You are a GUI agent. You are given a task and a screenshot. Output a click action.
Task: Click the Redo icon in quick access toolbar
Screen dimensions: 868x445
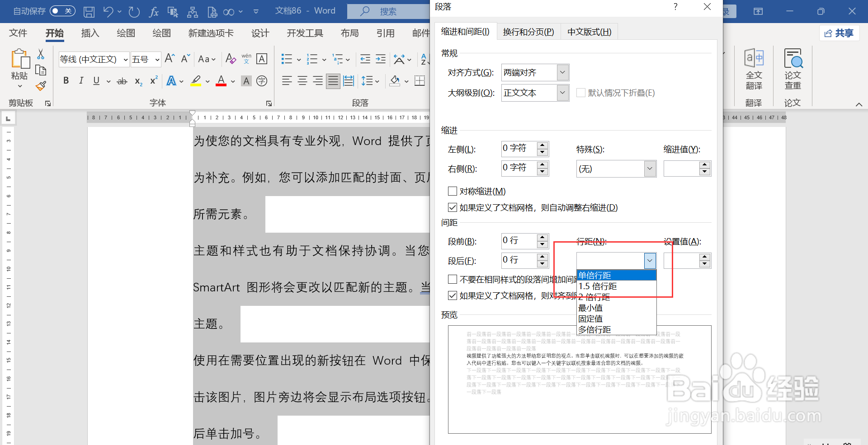pyautogui.click(x=134, y=12)
